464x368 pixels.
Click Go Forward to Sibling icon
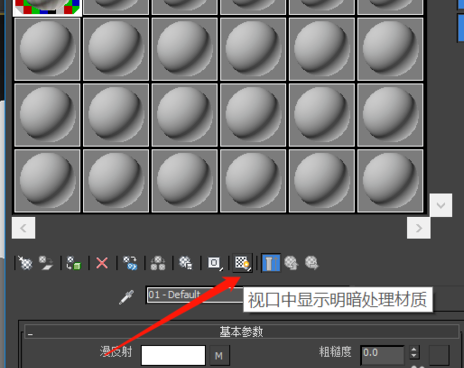pos(312,263)
